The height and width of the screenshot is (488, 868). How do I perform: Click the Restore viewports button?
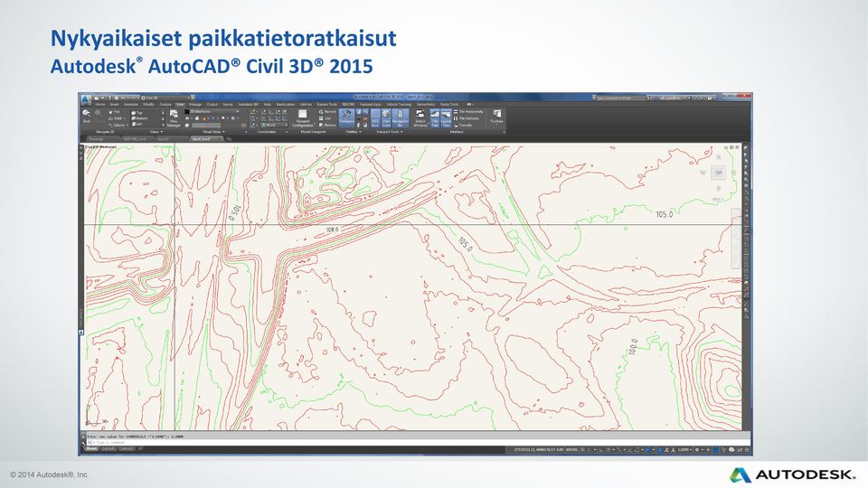pos(327,125)
